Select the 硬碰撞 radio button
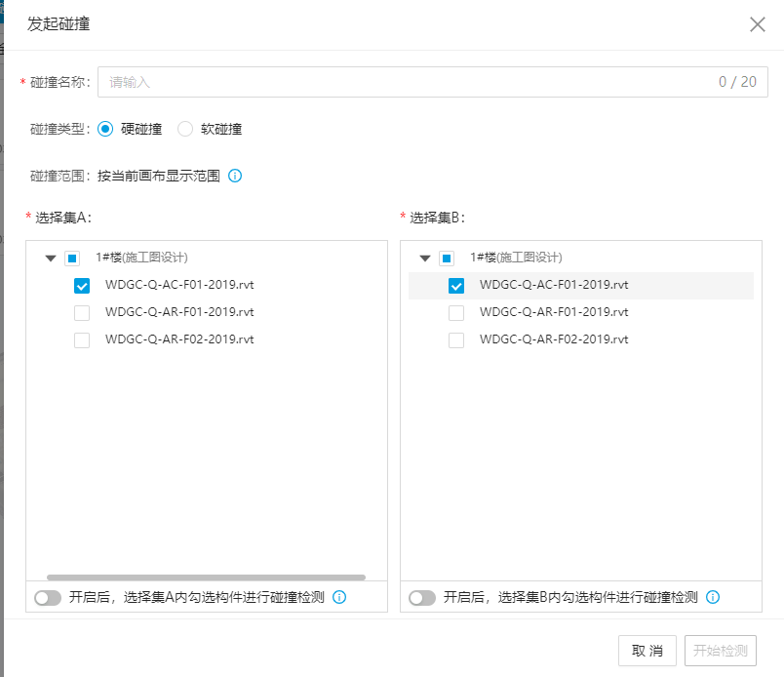 (x=105, y=129)
